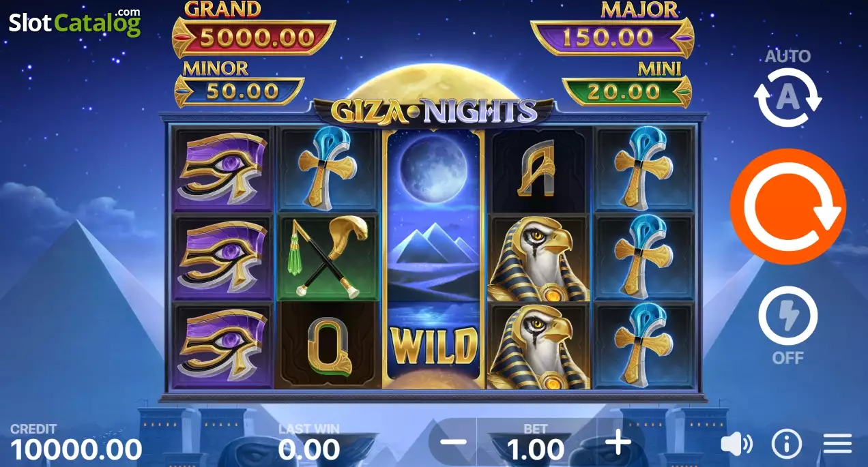
Task: Spin the reels with the orange button
Action: pyautogui.click(x=787, y=207)
